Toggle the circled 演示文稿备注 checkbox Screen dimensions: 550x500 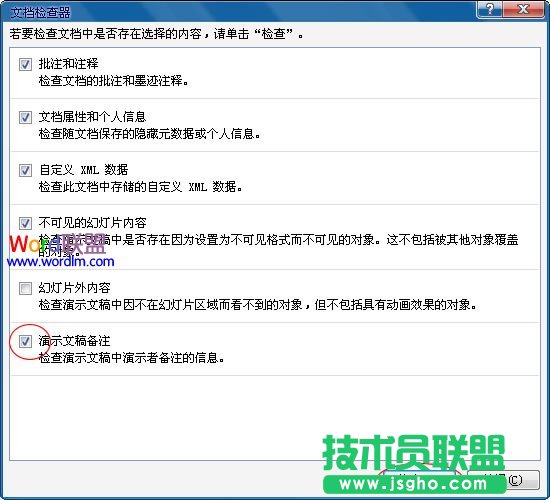click(25, 341)
